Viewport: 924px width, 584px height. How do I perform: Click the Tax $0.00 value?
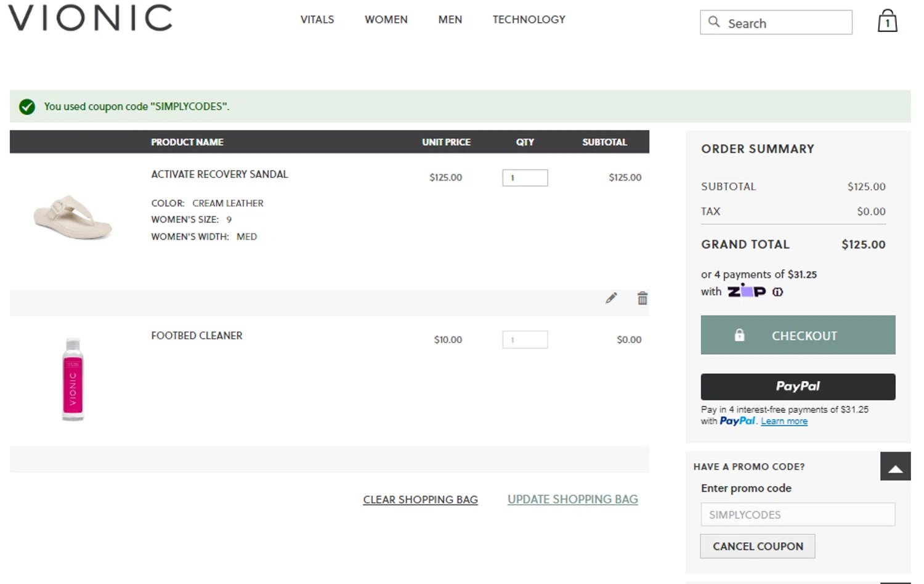(x=872, y=211)
